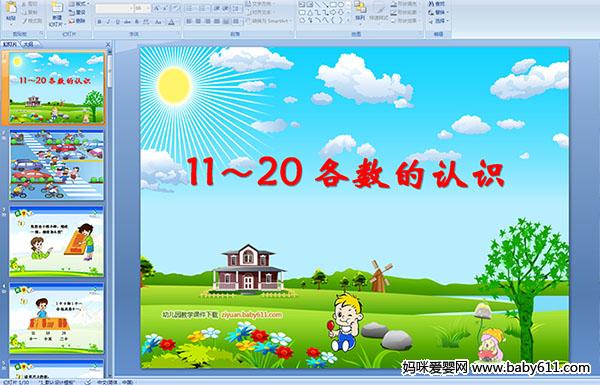Open the Paste options dropdown arrow
600x385 pixels.
11,24
